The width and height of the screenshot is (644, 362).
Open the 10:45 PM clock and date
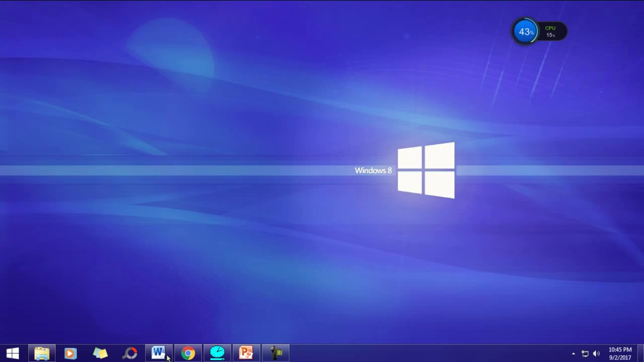point(620,353)
